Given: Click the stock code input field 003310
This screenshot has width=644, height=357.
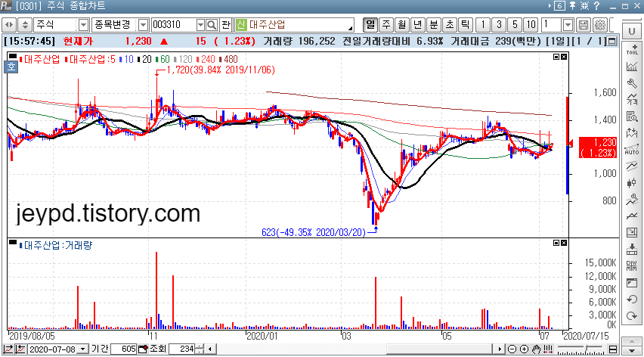Looking at the screenshot, I should coord(173,25).
